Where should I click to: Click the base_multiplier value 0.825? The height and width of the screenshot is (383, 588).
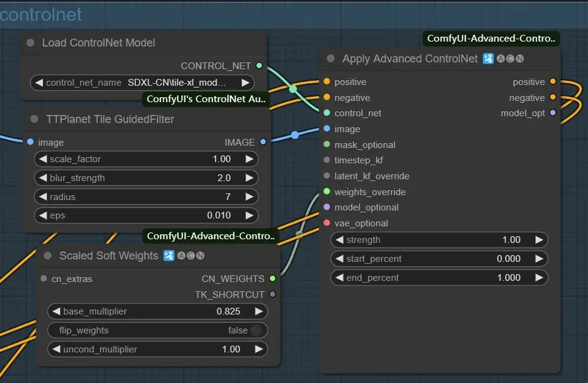coord(228,311)
